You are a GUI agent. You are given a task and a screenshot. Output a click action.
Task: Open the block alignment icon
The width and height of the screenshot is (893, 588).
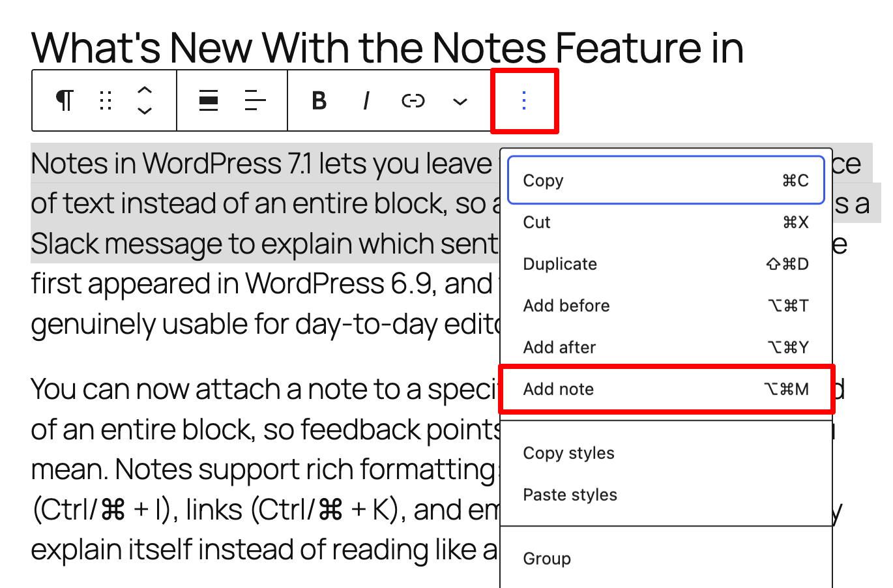[209, 100]
